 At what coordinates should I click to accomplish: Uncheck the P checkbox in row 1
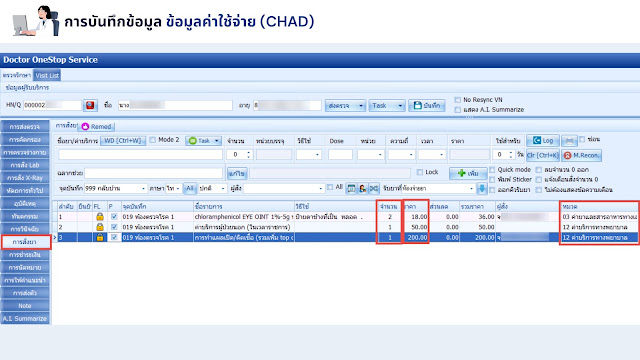[x=114, y=217]
